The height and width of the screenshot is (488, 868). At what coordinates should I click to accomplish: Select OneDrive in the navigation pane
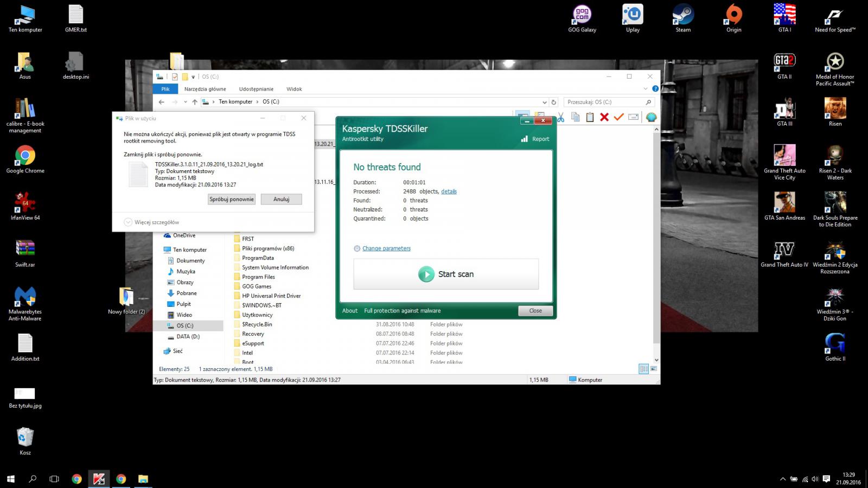[x=184, y=235]
